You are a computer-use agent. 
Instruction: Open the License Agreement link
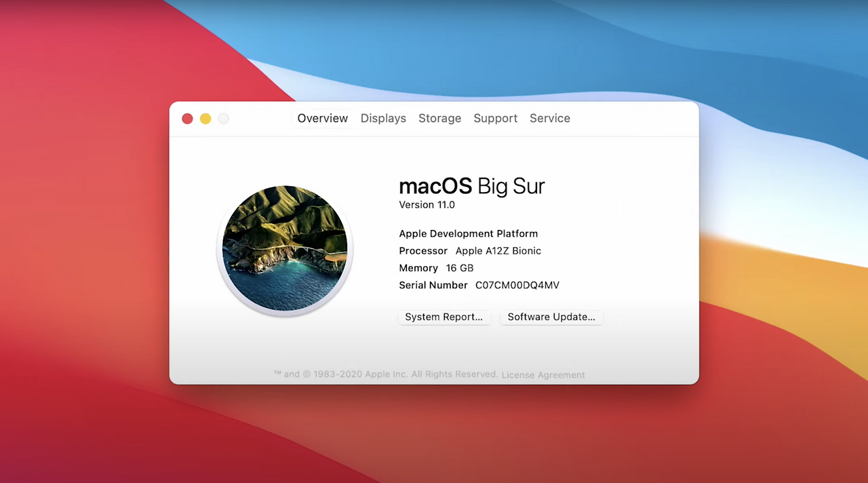pos(543,374)
